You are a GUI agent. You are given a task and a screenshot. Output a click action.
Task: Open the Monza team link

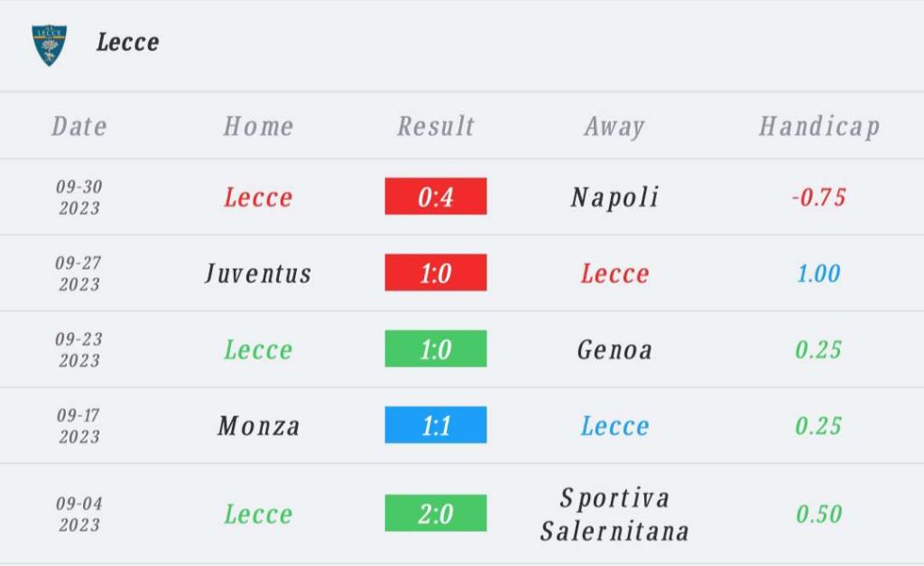coord(259,426)
